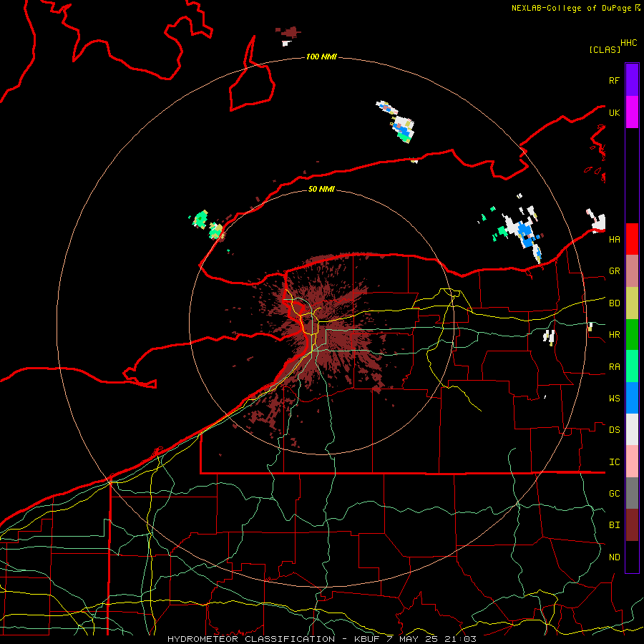Viewport: 644px width, 644px height.
Task: Click the '100 NMI' range ring label
Action: pos(321,57)
